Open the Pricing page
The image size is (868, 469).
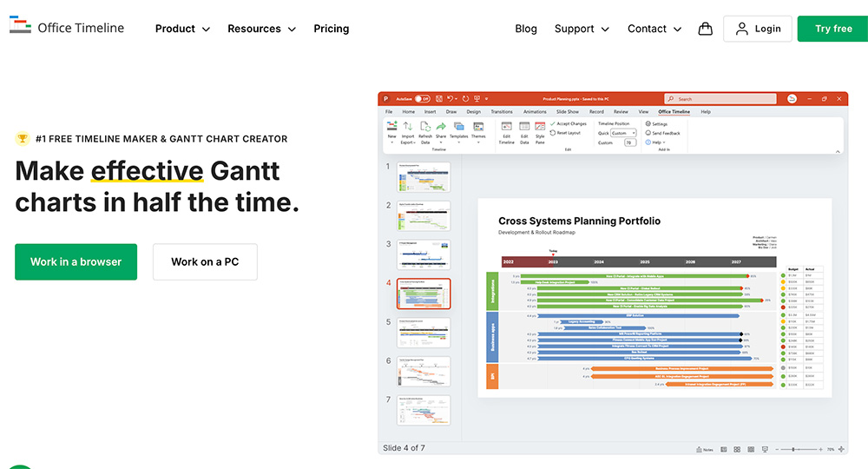332,29
